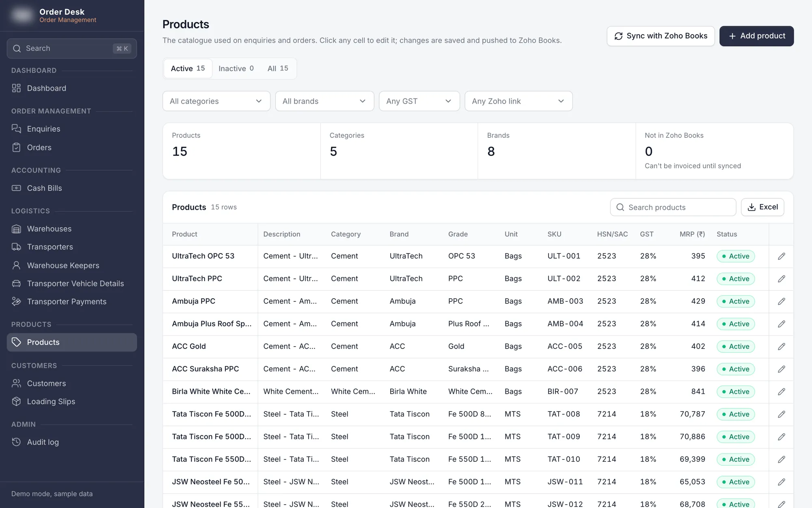The width and height of the screenshot is (812, 508).
Task: Click the Add product button
Action: (756, 36)
